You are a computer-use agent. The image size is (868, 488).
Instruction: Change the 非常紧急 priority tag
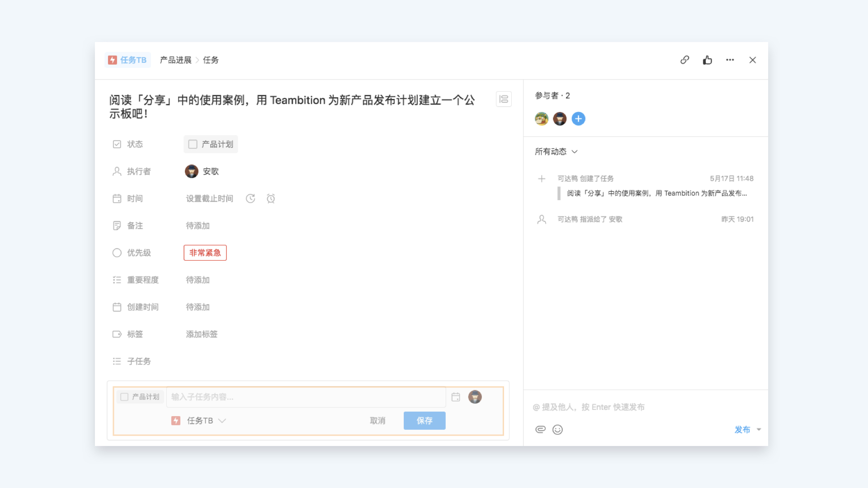(205, 253)
